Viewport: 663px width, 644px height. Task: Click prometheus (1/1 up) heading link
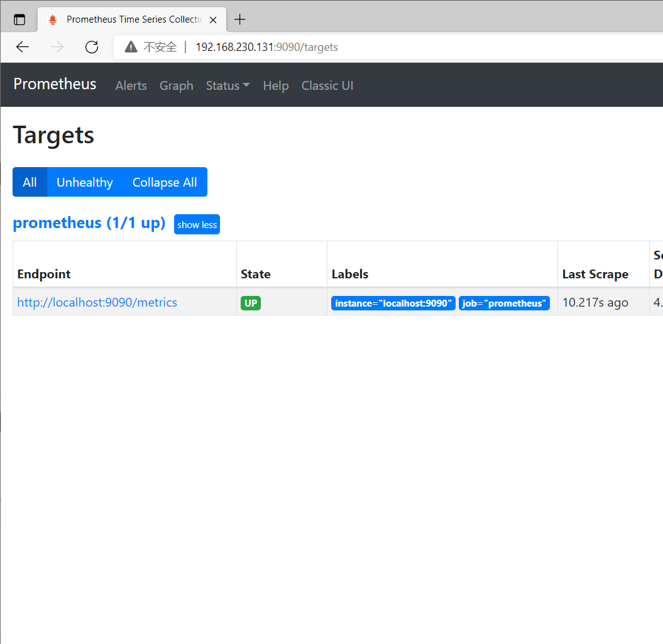pos(89,223)
